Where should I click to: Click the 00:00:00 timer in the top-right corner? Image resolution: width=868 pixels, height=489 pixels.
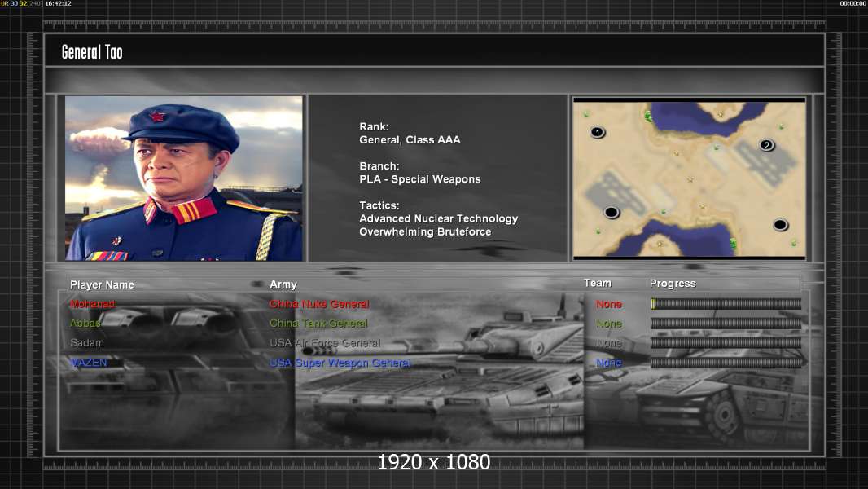tap(853, 3)
